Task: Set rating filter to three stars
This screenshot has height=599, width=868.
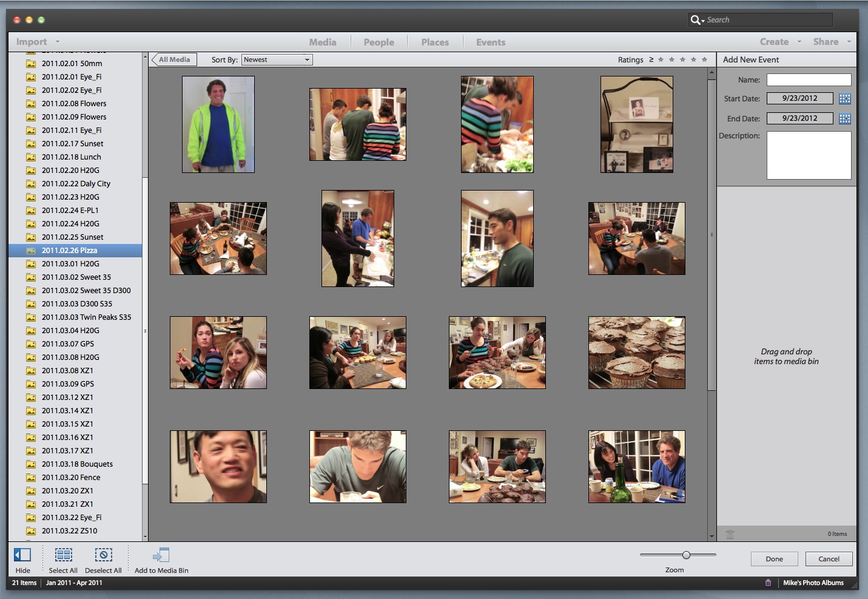Action: (682, 59)
